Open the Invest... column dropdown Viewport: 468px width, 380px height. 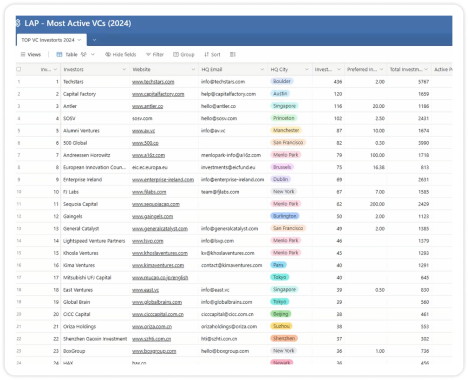(x=339, y=69)
